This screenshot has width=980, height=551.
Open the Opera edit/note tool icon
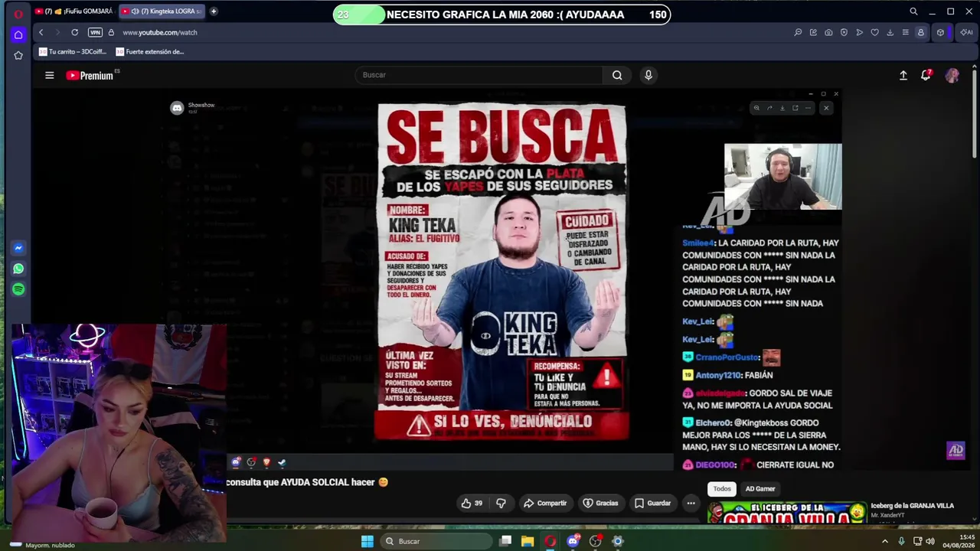click(813, 32)
